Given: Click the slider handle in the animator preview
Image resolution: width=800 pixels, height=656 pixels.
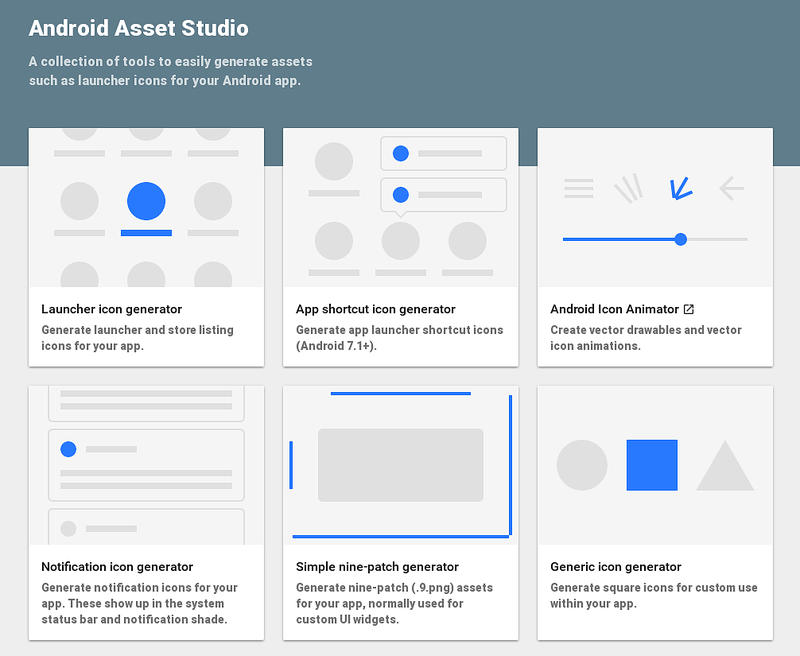Looking at the screenshot, I should 680,239.
